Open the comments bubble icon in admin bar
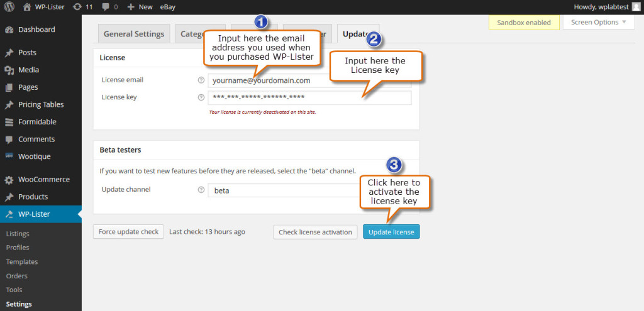Screen dimensions: 644x311 tap(106, 7)
